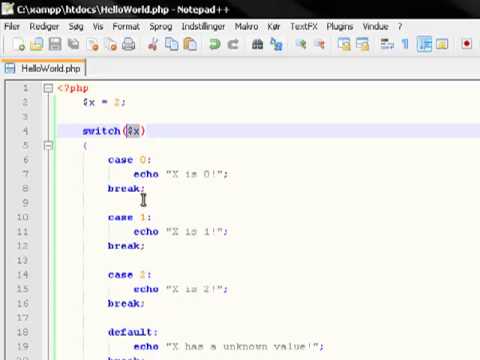This screenshot has height=360, width=480.
Task: Open the Vis menu
Action: [98, 27]
